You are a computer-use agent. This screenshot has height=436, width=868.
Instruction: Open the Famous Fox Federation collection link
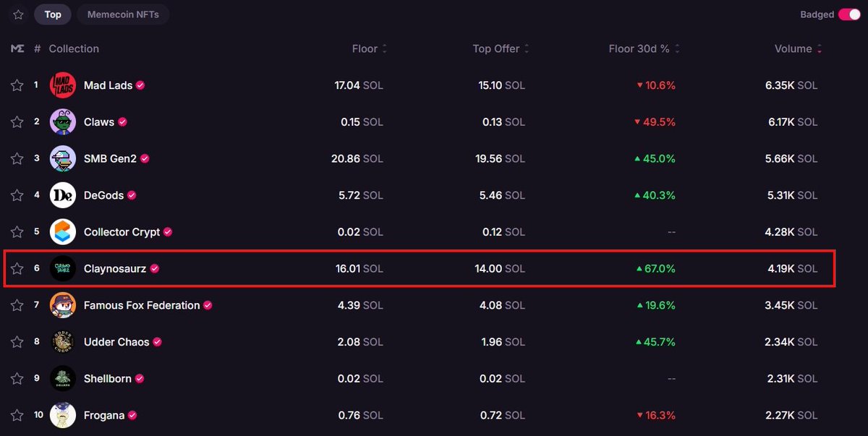(x=142, y=305)
